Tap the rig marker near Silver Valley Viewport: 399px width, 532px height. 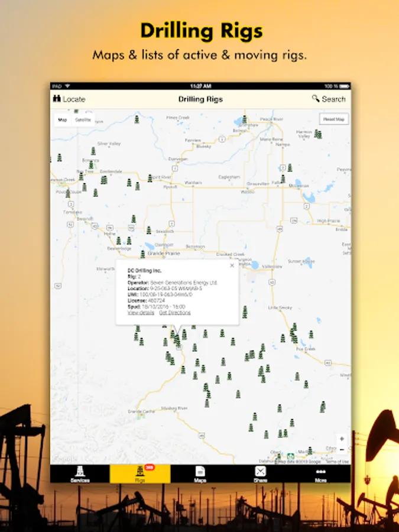93,151
